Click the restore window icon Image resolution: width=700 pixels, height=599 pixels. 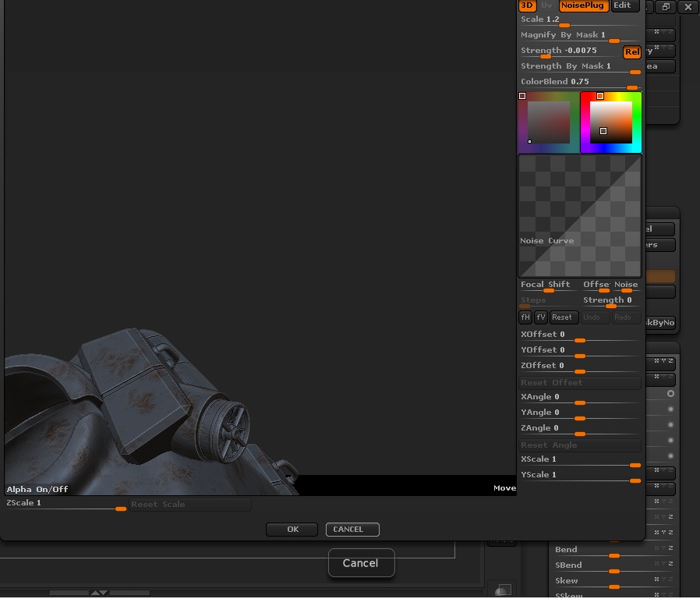pos(666,7)
